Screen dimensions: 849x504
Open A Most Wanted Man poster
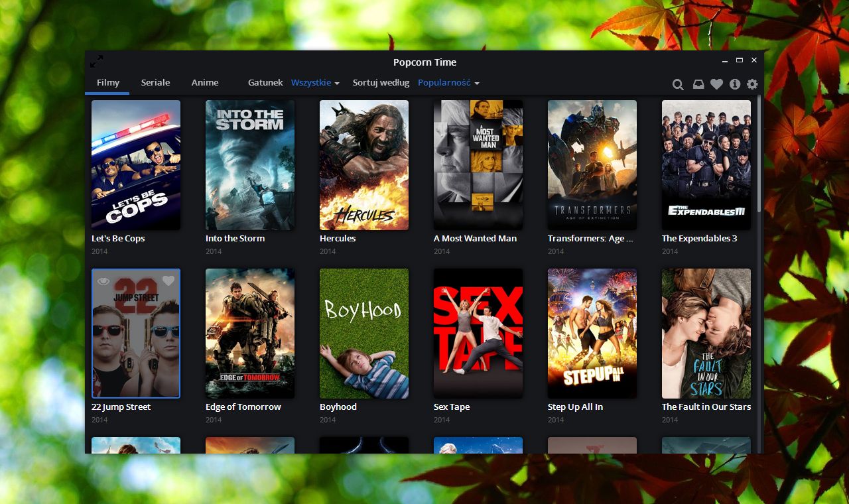(478, 165)
